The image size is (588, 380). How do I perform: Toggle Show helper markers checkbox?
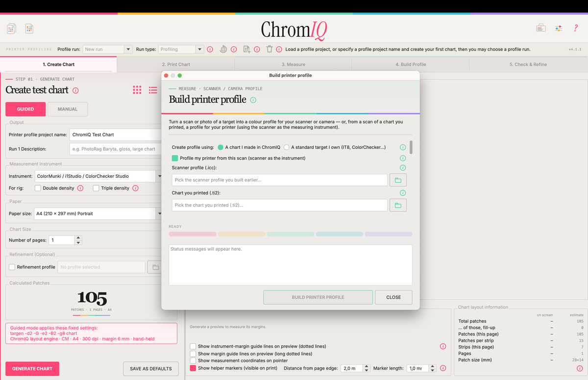tap(193, 368)
